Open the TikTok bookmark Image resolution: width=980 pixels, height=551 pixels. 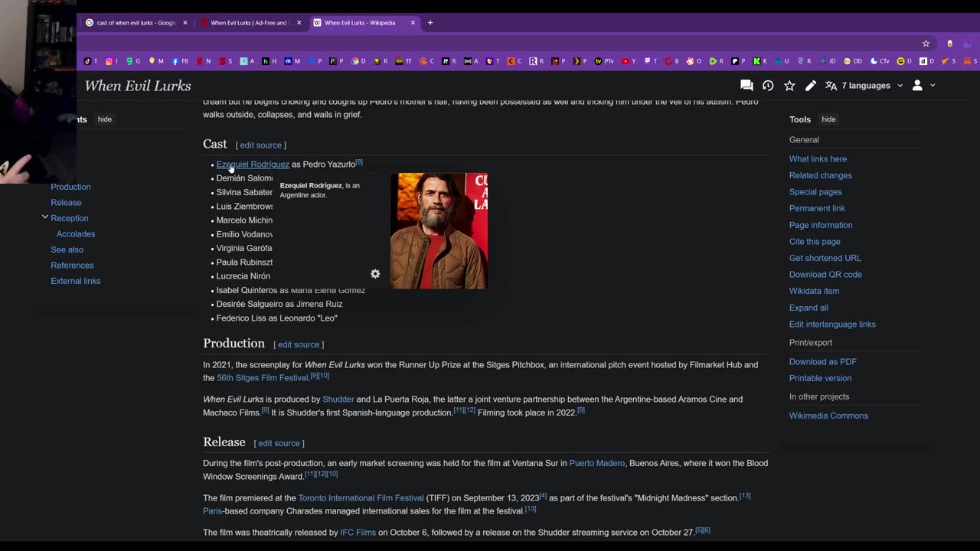tap(90, 61)
